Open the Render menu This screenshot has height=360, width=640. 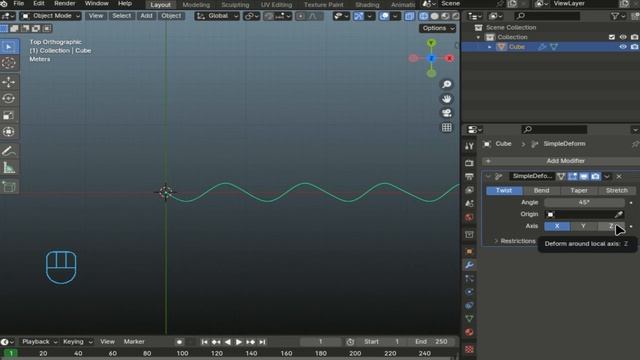coord(64,4)
